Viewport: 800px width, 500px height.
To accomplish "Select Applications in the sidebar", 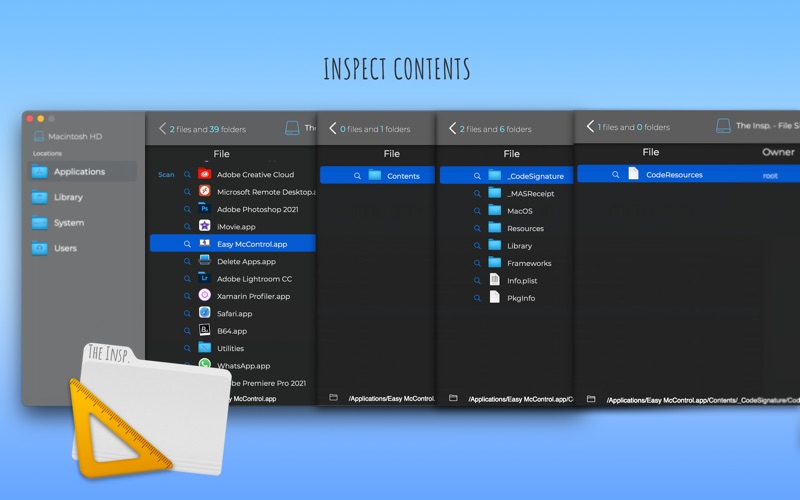I will (82, 171).
